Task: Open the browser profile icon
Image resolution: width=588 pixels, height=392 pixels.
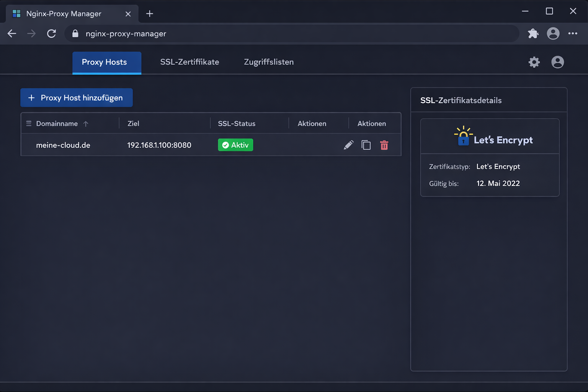Action: click(553, 34)
